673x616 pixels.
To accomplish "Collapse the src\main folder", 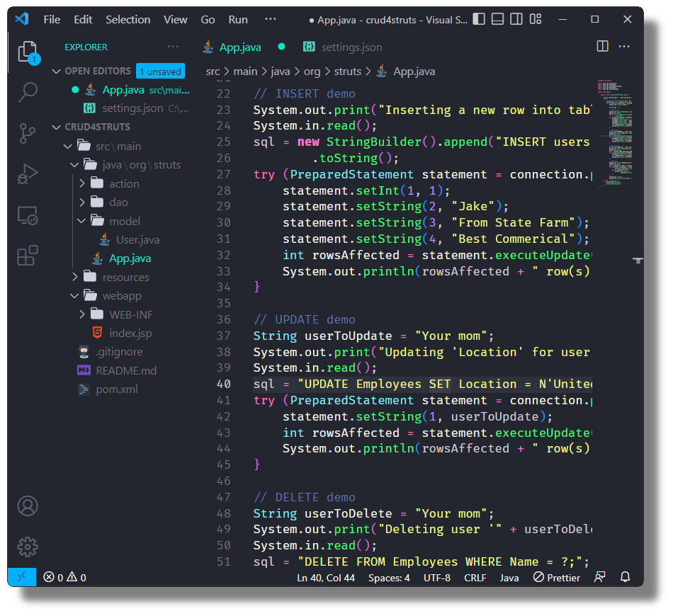I will [x=67, y=147].
